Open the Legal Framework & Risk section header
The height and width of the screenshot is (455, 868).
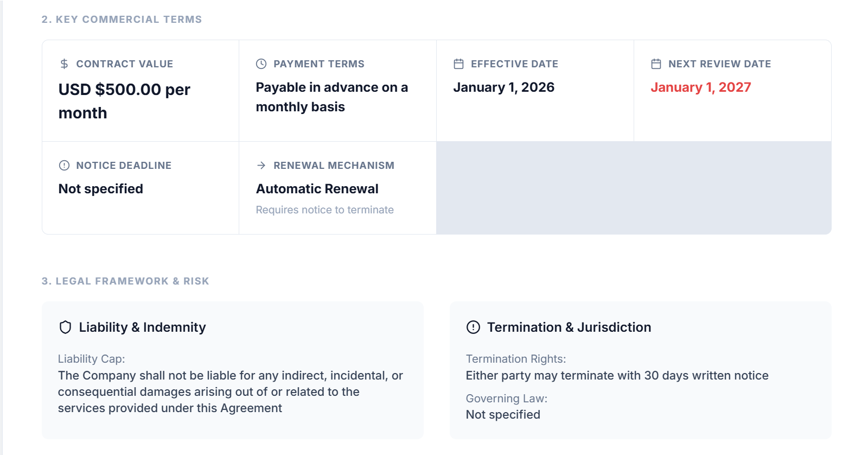pos(124,281)
